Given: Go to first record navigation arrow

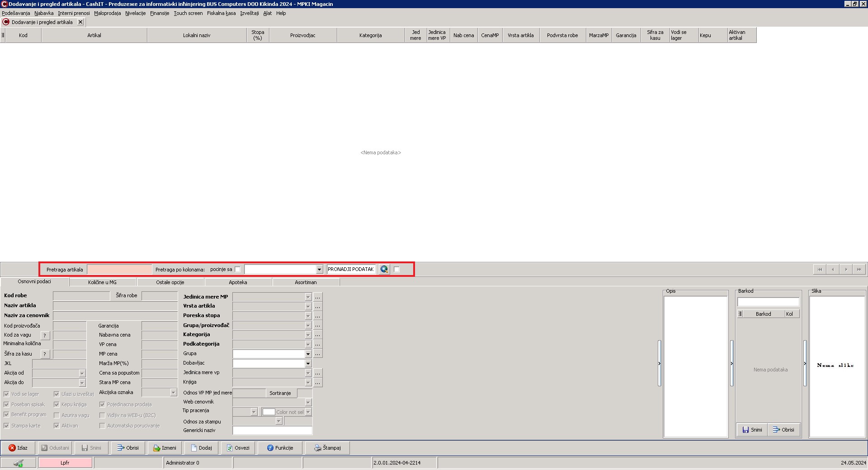Looking at the screenshot, I should click(820, 269).
